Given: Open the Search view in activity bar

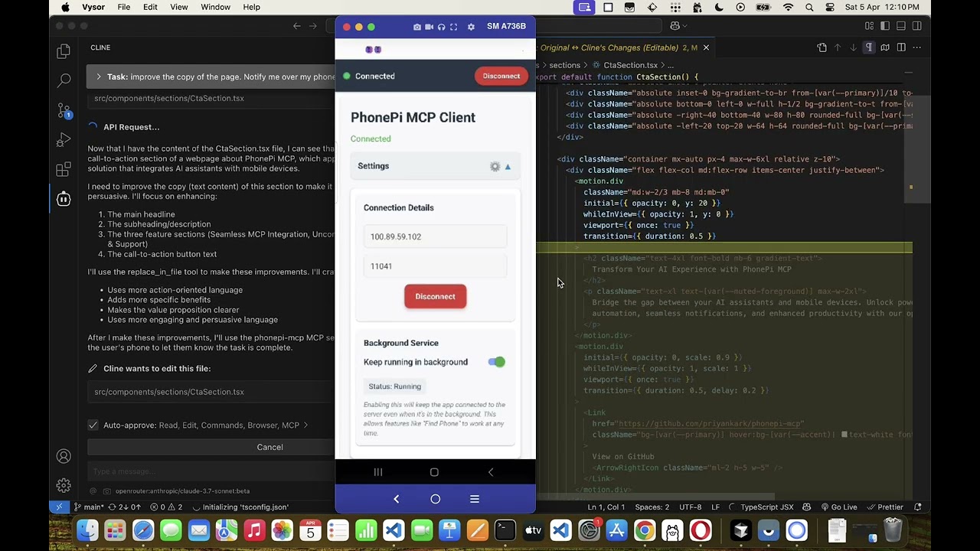Looking at the screenshot, I should pyautogui.click(x=64, y=80).
